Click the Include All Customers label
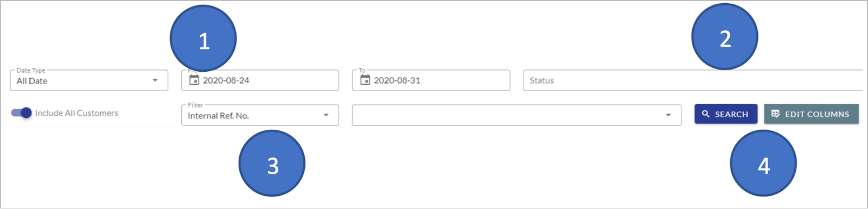This screenshot has width=868, height=209. (76, 113)
